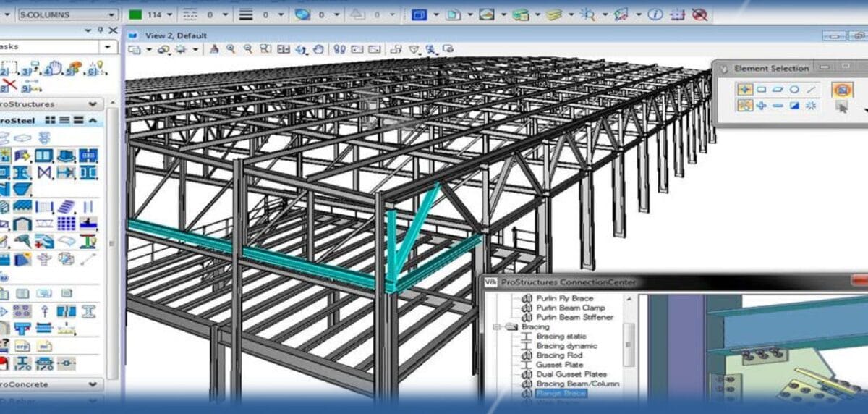Open the S-COLUMNS level dropdown
The width and height of the screenshot is (868, 414).
pyautogui.click(x=67, y=14)
